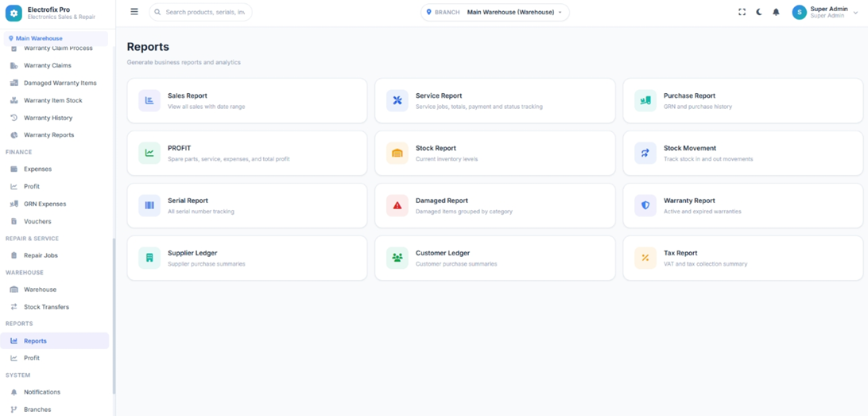Open the Purchase Report card title
Viewport: 868px width, 416px height.
689,95
